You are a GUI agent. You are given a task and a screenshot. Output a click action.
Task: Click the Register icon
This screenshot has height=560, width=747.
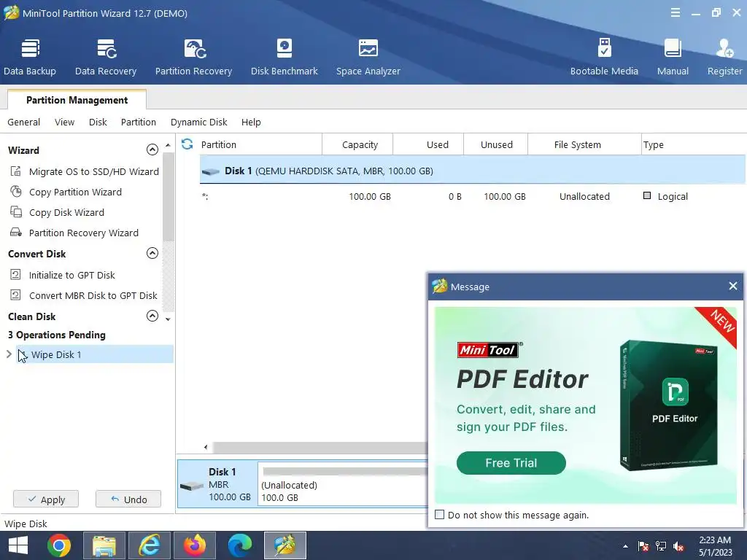[724, 57]
